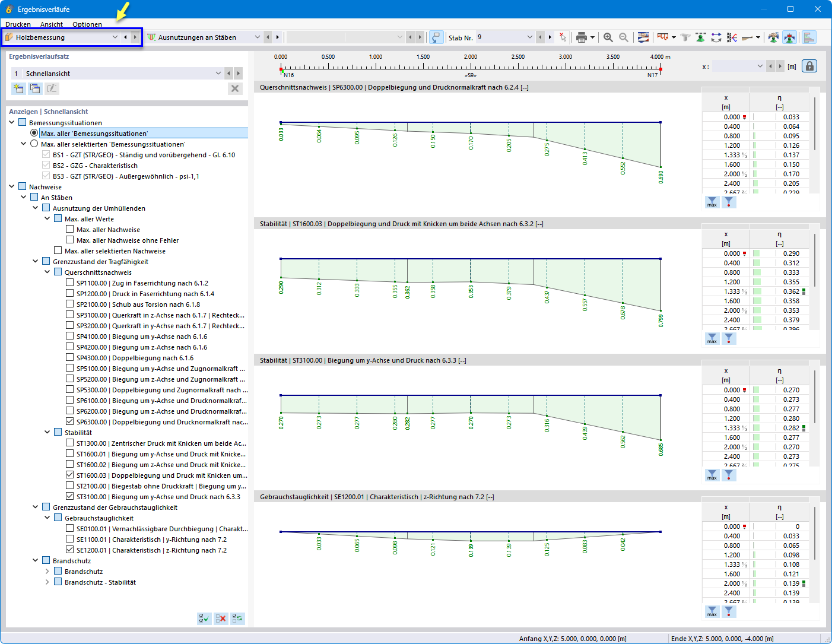The image size is (832, 644).
Task: Click the lock icon beside x field
Action: click(809, 66)
